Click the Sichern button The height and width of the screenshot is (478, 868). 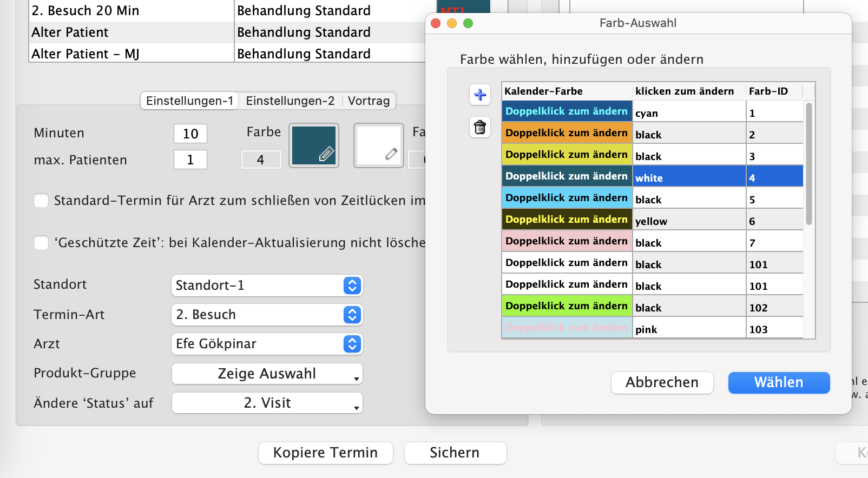455,453
